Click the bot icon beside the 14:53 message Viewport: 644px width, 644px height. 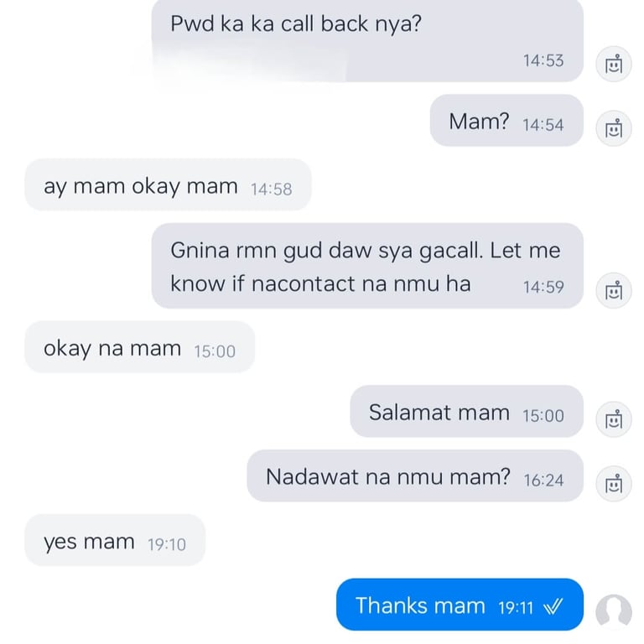pyautogui.click(x=614, y=64)
